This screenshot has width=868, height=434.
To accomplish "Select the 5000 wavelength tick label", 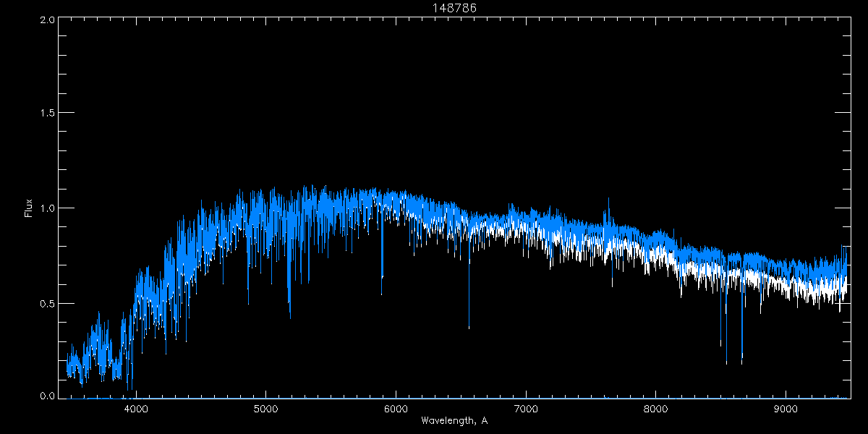I will pos(265,408).
